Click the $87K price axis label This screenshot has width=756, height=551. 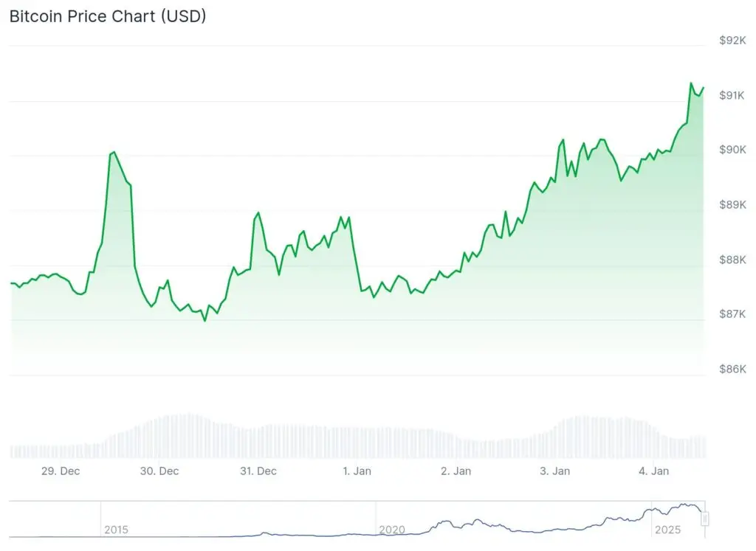pos(732,314)
